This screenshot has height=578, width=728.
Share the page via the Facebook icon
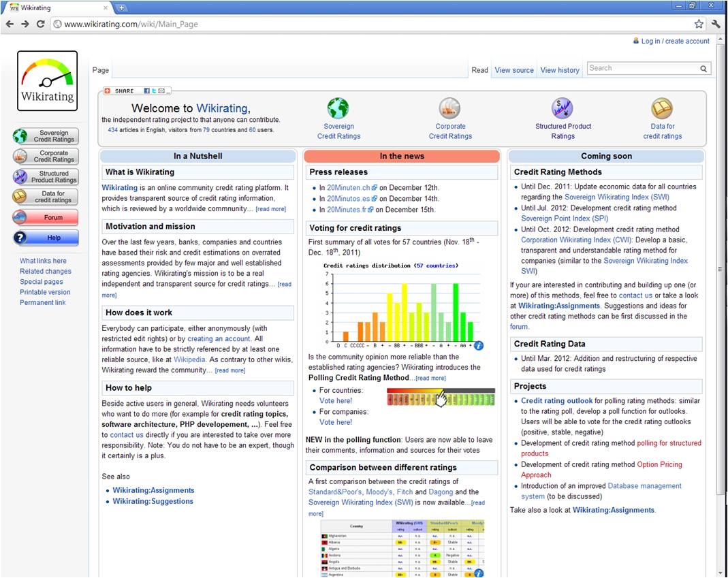pos(147,91)
